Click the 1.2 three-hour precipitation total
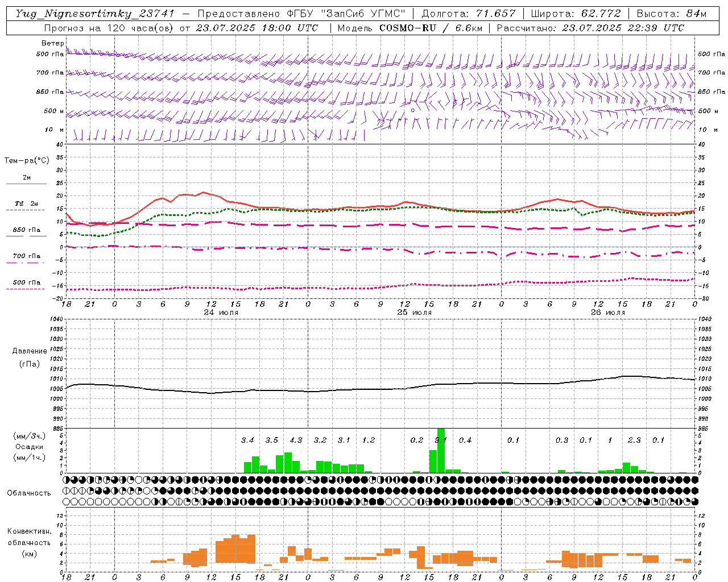Image resolution: width=728 pixels, height=582 pixels. click(369, 440)
